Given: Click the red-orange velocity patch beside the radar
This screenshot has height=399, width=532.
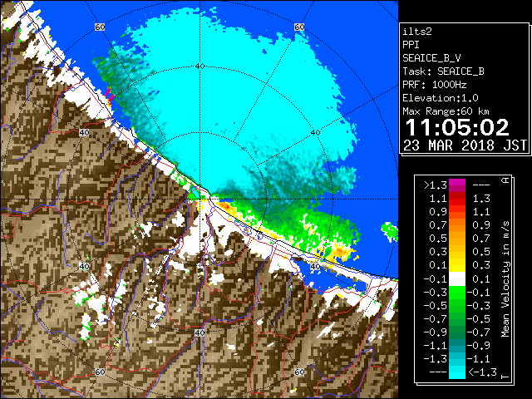Looking at the screenshot, I should (x=225, y=206).
